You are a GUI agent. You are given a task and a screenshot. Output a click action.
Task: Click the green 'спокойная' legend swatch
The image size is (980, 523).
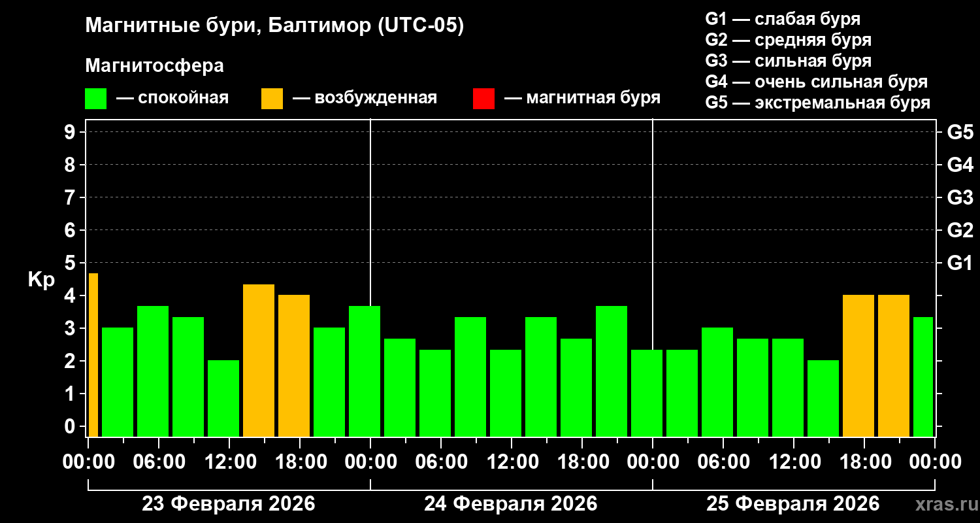[x=95, y=99]
